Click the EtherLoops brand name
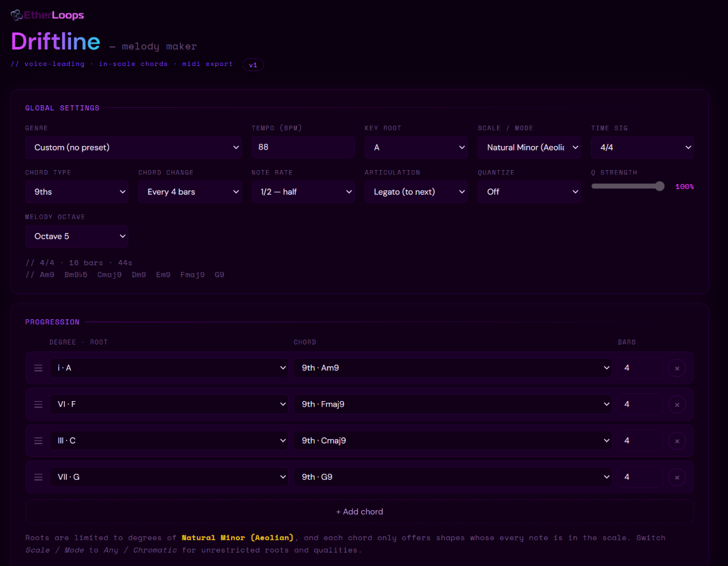Screen dimensions: 728x566 click(54, 15)
